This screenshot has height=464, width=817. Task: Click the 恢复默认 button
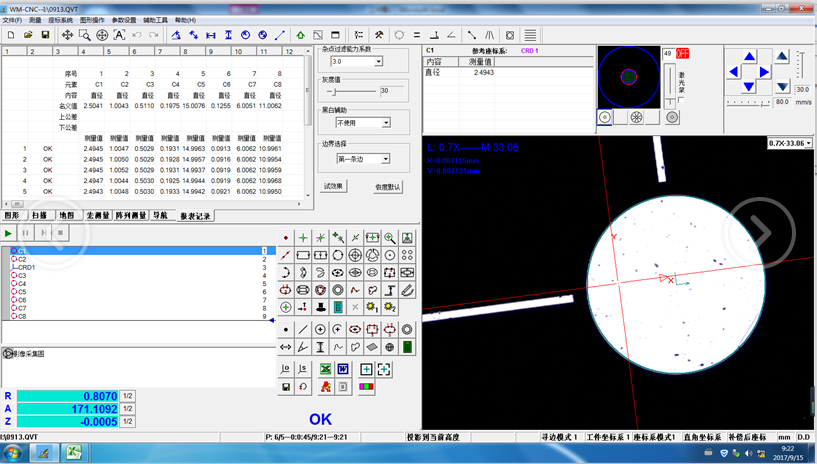tap(388, 187)
